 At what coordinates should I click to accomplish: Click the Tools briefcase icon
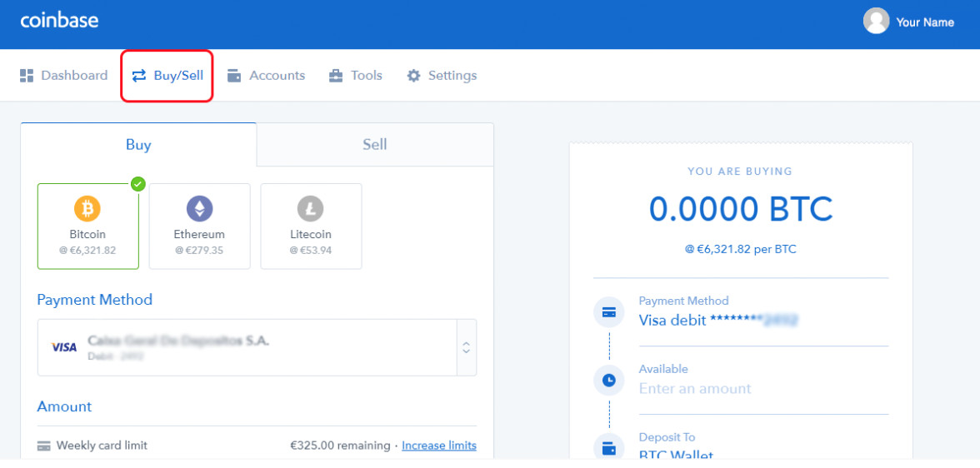point(336,76)
